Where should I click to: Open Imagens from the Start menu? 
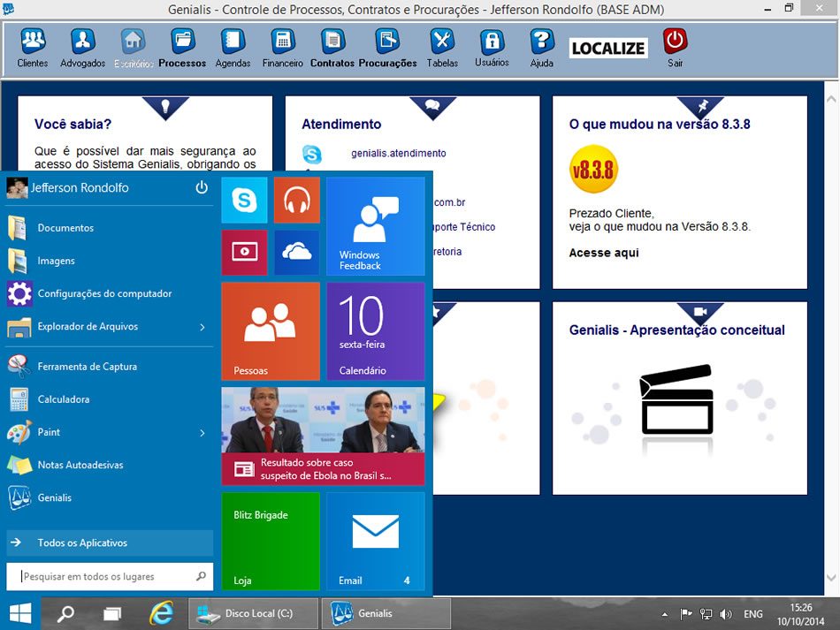[x=110, y=261]
